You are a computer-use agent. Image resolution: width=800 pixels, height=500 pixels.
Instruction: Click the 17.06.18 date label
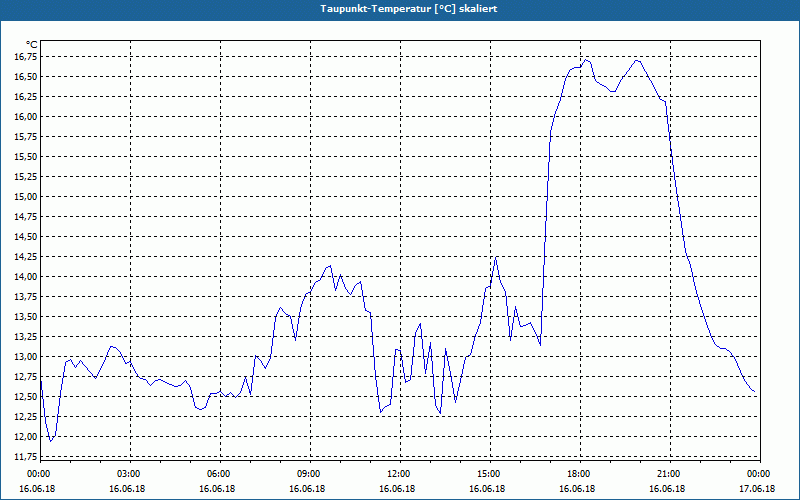pos(758,489)
